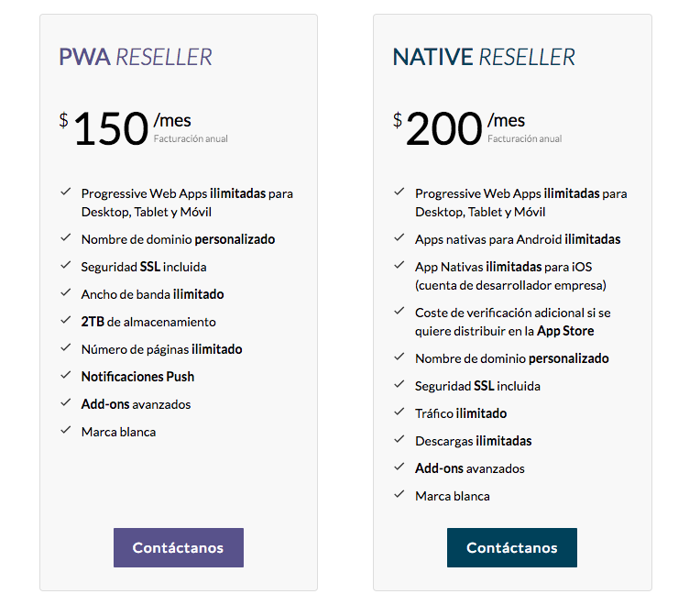Click checkmark beside 2TB de almacenamiento

point(66,320)
